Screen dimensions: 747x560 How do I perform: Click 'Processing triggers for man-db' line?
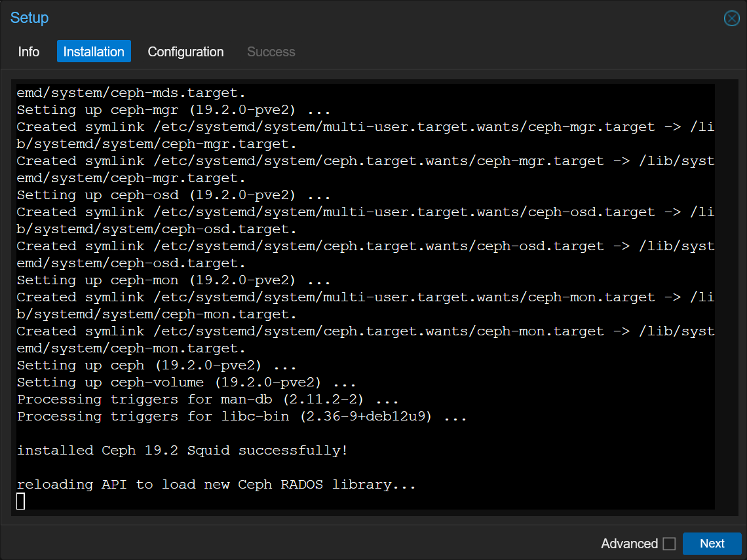point(208,400)
